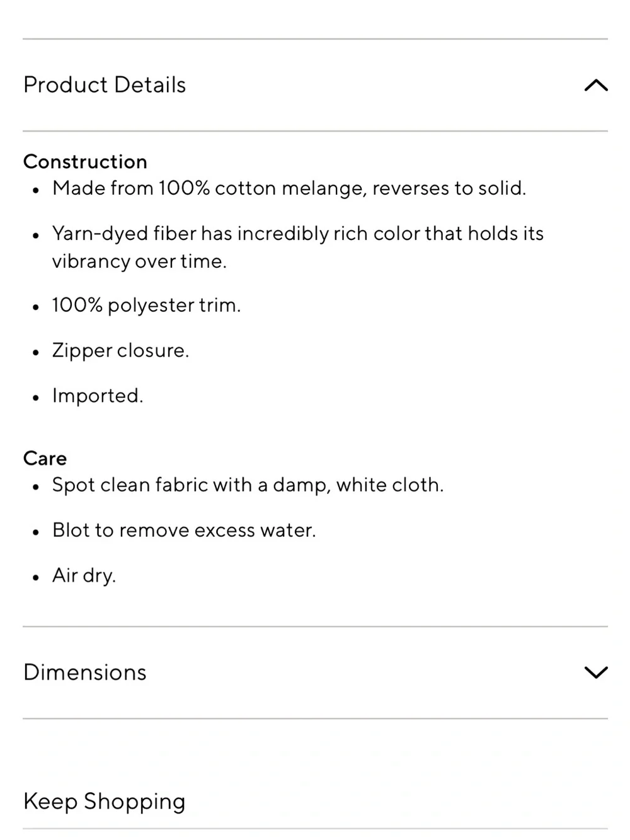The height and width of the screenshot is (840, 630).
Task: Select the 100% cotton melange bullet text
Action: (289, 188)
